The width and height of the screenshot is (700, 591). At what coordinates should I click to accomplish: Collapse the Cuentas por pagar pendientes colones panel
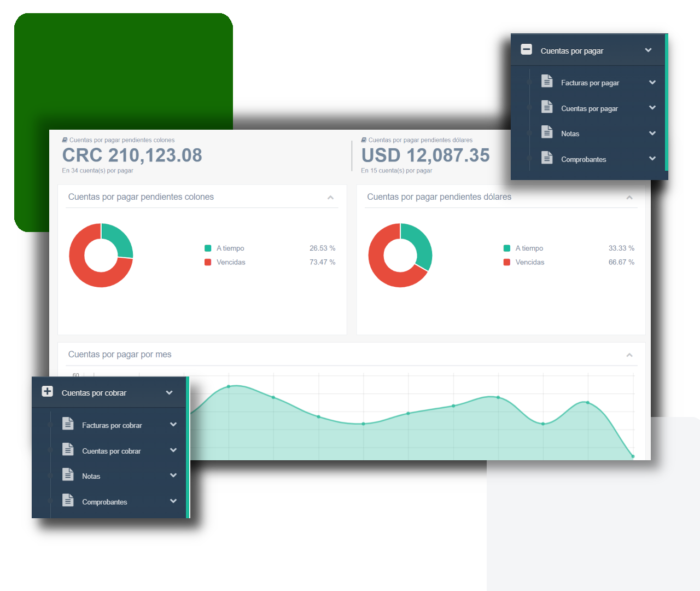(330, 198)
